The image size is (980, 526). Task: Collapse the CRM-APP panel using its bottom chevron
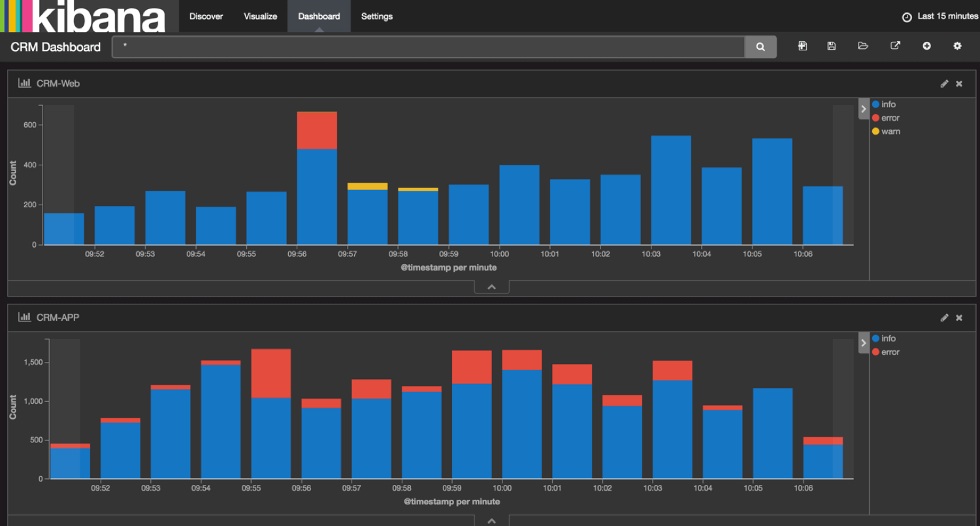coord(491,520)
